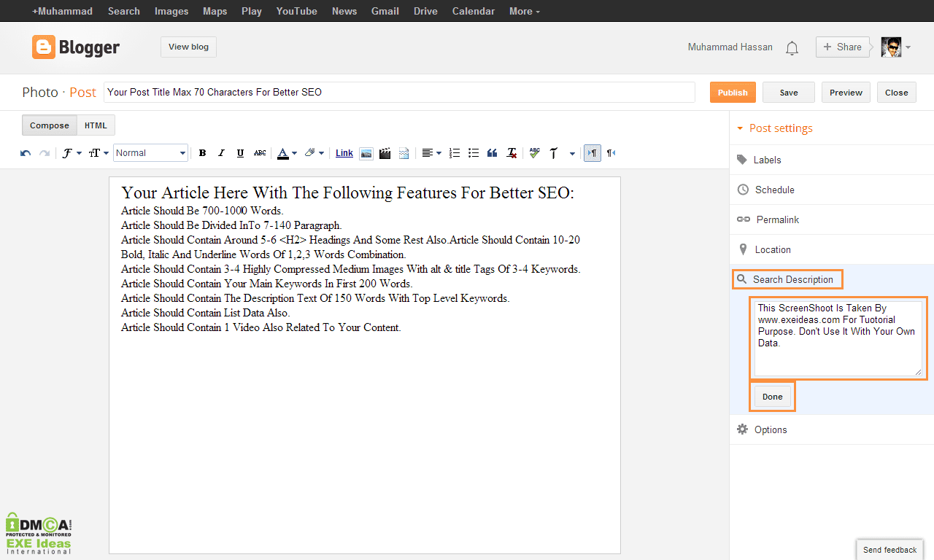934x560 pixels.
Task: Insert a hyperlink with the Link tool
Action: pos(344,153)
